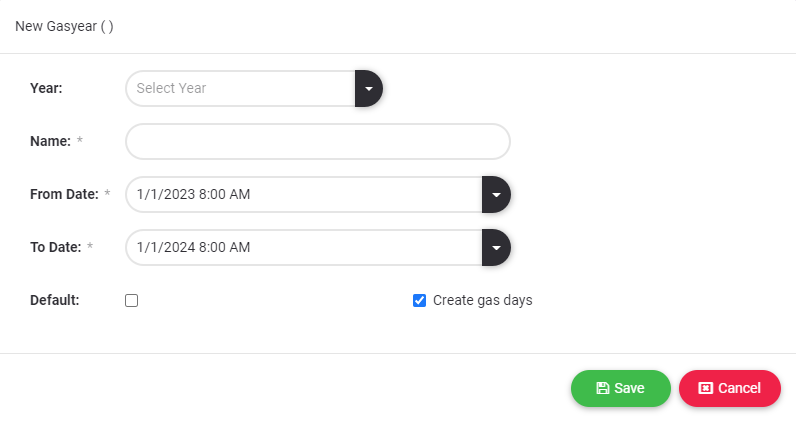Click the New Gasyear dialog title
The width and height of the screenshot is (796, 421).
pyautogui.click(x=64, y=26)
